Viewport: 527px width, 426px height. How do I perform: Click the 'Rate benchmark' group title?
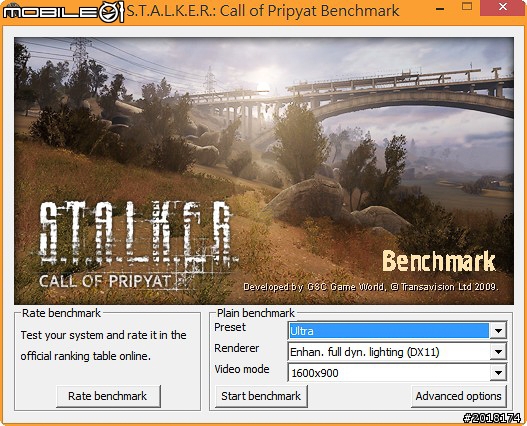point(61,313)
